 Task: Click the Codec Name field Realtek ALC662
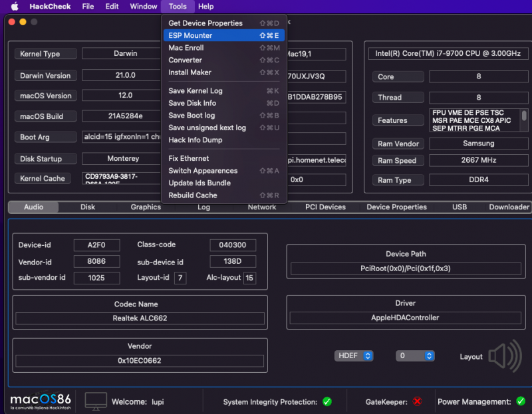(140, 318)
